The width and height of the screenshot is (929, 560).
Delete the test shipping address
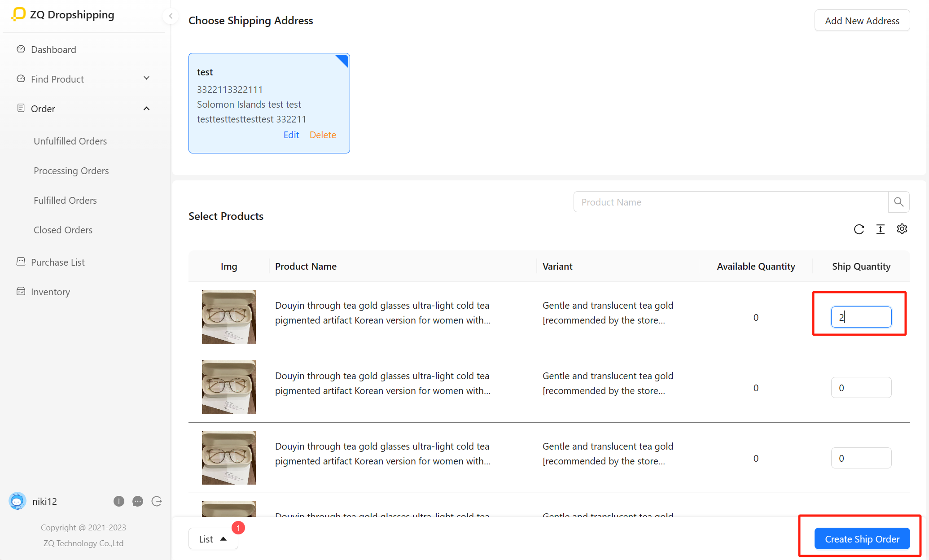click(x=323, y=135)
